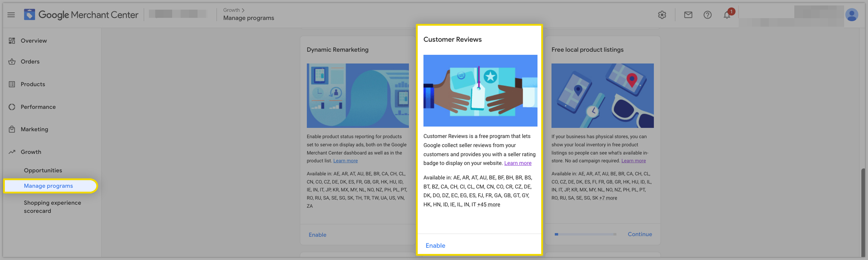Open Shopping experience scorecard
Image resolution: width=868 pixels, height=260 pixels.
click(52, 207)
